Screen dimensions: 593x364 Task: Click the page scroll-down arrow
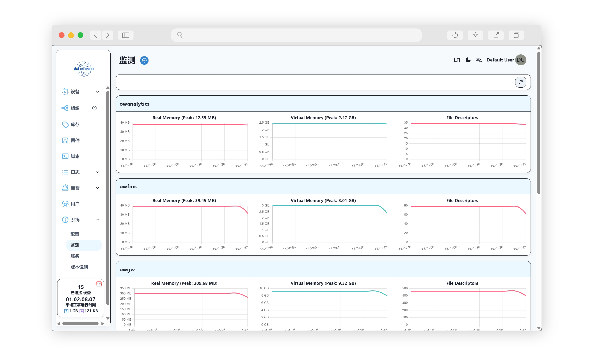click(539, 328)
